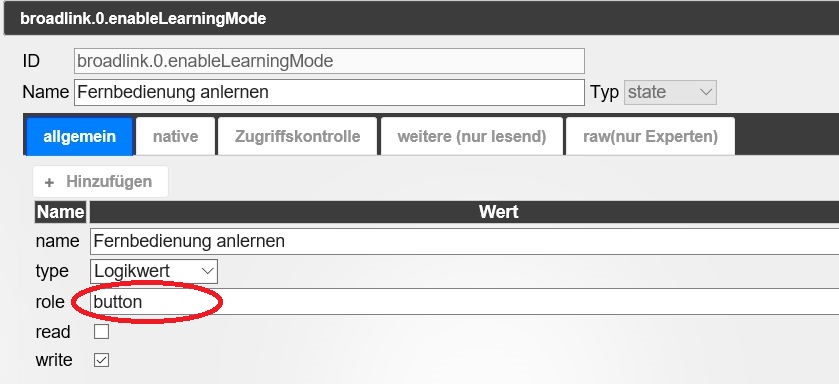Viewport: 839px width, 384px height.
Task: Click the broadlink.0.enableLearningMode dialog title bar
Action: pyautogui.click(x=421, y=19)
